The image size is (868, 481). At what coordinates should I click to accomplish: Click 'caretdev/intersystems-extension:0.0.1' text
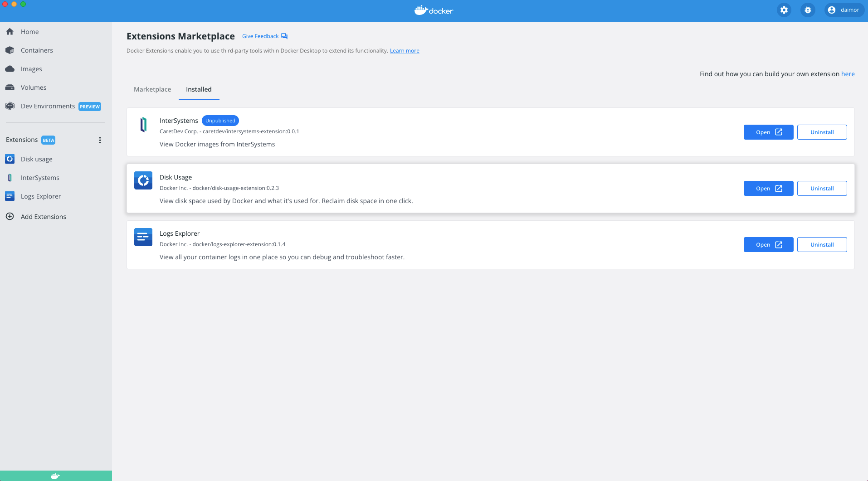tap(251, 131)
